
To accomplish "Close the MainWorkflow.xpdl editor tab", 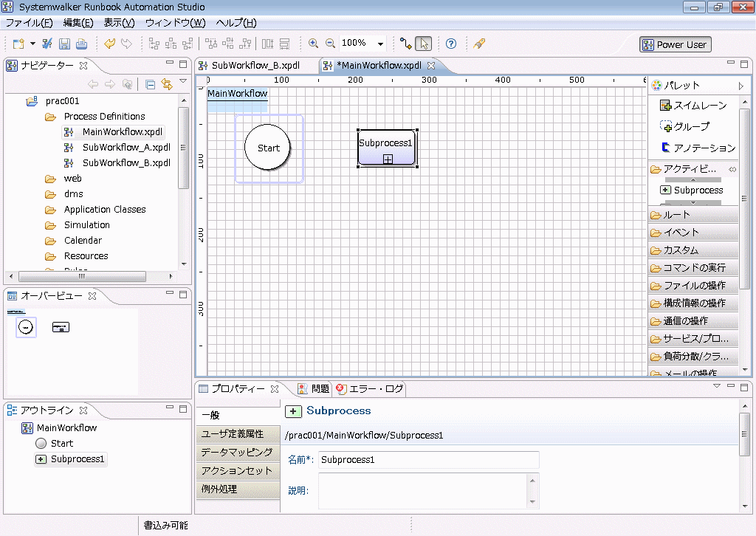I will tap(431, 65).
